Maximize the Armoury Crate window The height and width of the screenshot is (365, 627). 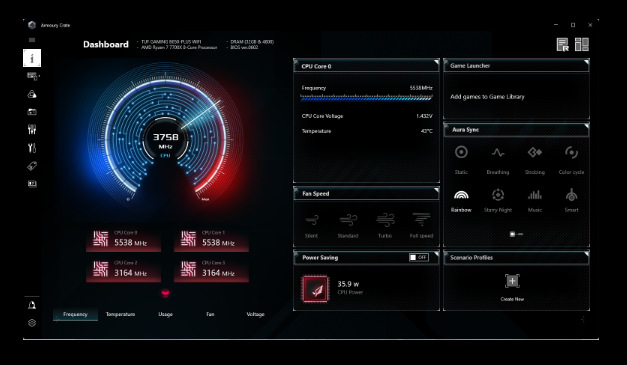click(573, 25)
